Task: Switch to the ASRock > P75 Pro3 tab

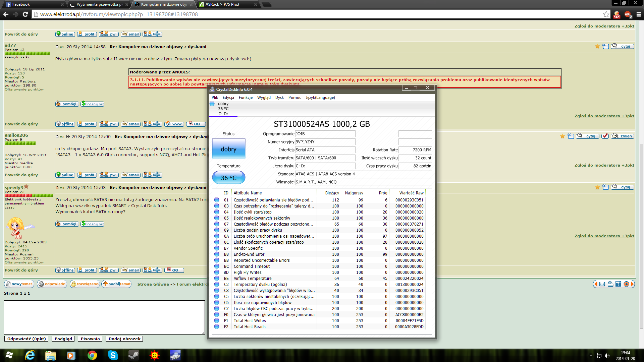Action: click(228, 4)
